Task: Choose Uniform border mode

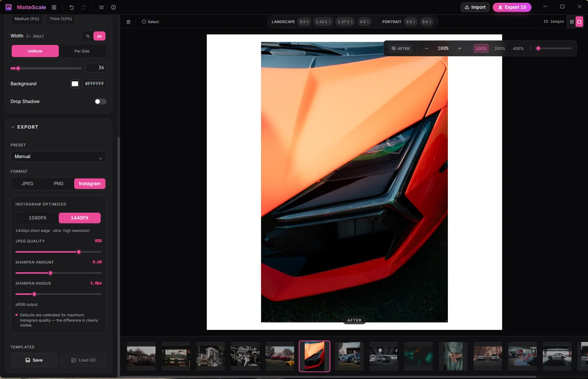Action: pyautogui.click(x=35, y=51)
